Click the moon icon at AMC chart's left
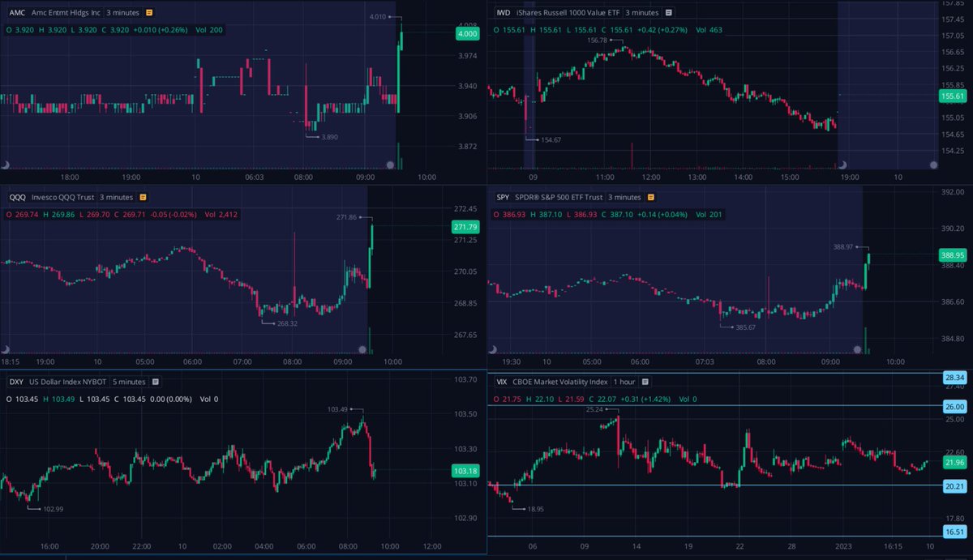This screenshot has width=973, height=560. [5, 165]
